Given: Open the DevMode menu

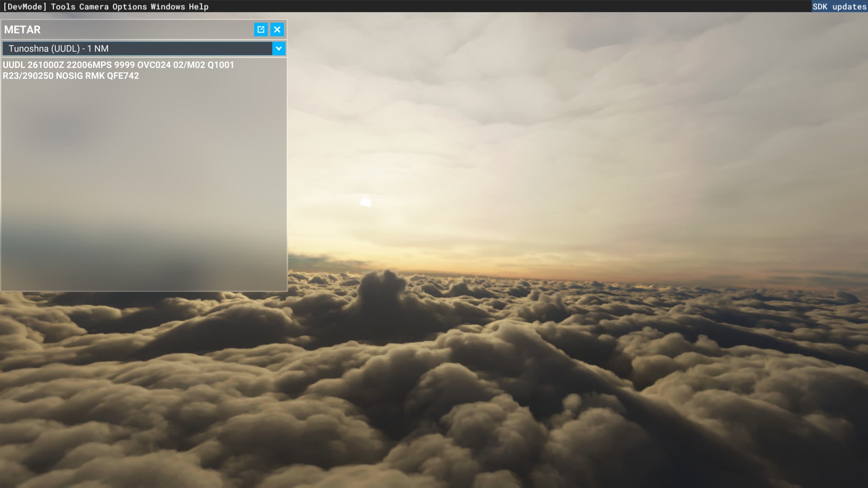Looking at the screenshot, I should click(25, 6).
